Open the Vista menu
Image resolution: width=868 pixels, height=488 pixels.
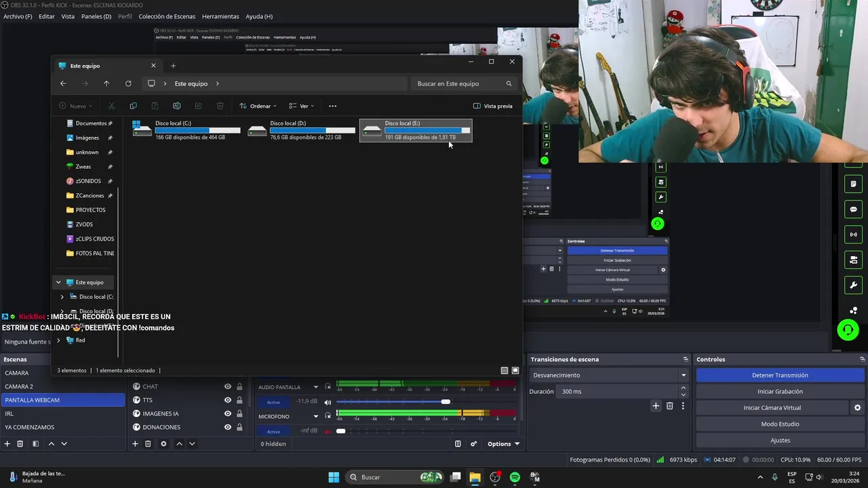[x=68, y=16]
